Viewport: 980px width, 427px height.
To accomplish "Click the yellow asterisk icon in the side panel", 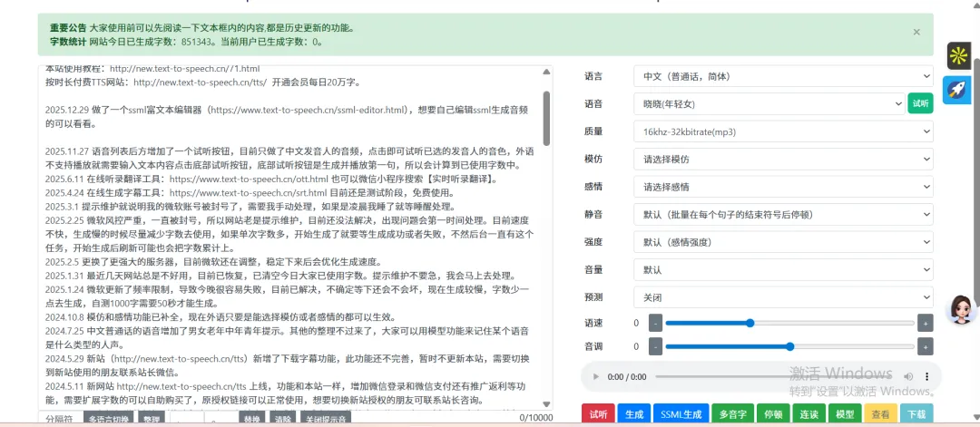I will point(958,56).
